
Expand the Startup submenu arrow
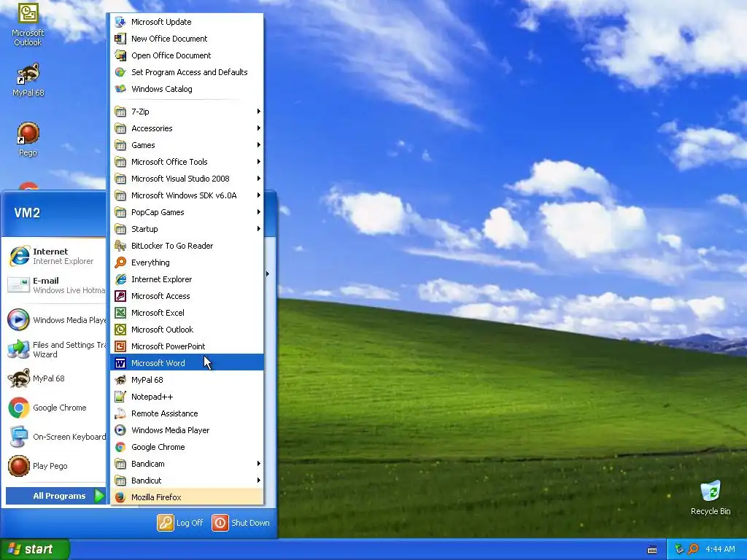coord(259,229)
